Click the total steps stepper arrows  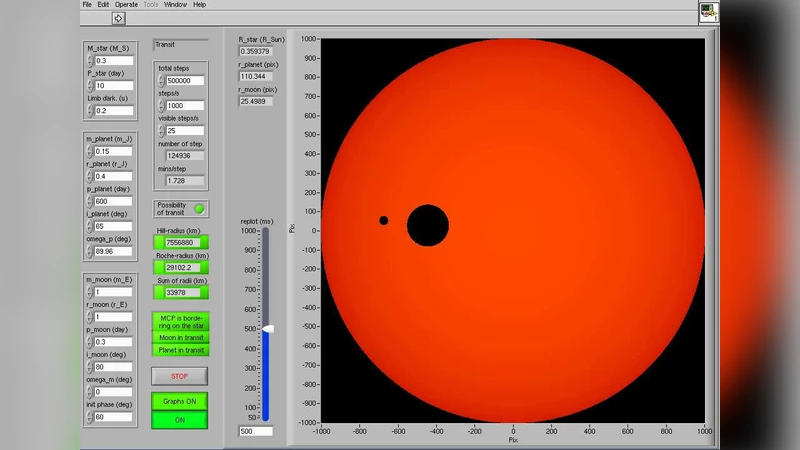pos(160,80)
